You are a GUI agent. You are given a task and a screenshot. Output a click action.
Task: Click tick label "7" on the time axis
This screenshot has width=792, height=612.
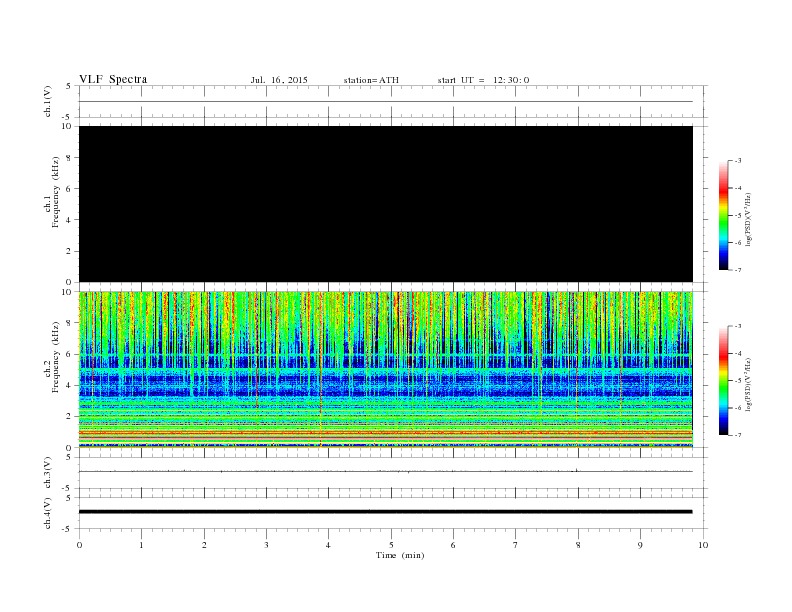515,545
